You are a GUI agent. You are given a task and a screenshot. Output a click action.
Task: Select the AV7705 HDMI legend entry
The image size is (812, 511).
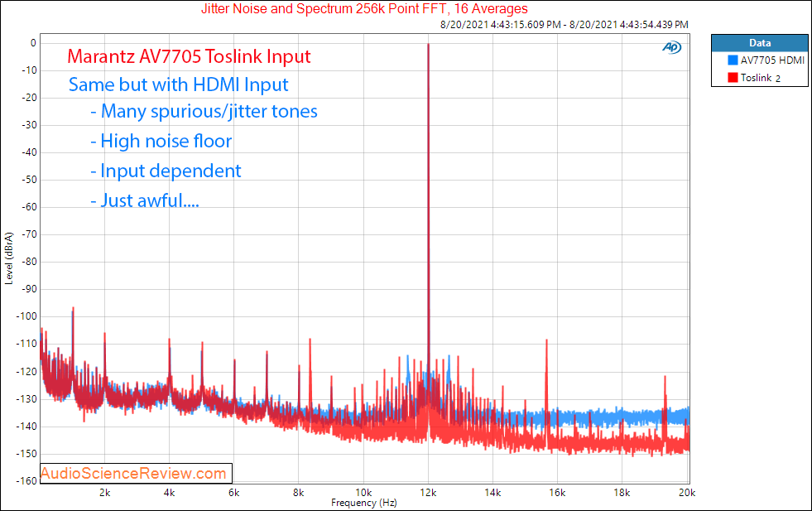pos(766,60)
